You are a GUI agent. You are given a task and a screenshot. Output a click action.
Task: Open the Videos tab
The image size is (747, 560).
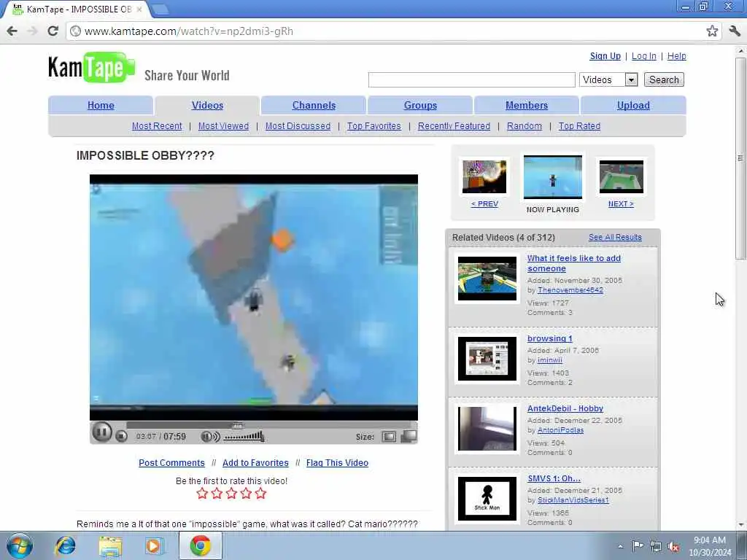click(207, 105)
